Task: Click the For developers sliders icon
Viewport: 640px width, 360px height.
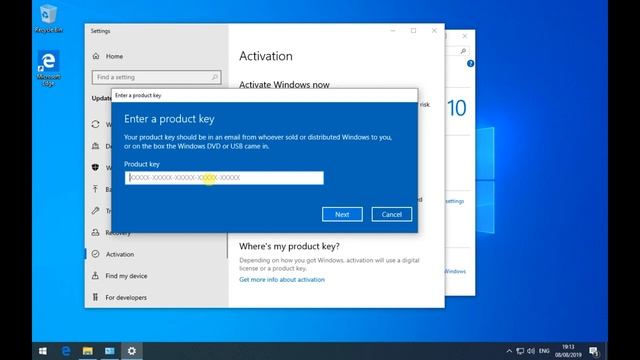Action: [96, 297]
